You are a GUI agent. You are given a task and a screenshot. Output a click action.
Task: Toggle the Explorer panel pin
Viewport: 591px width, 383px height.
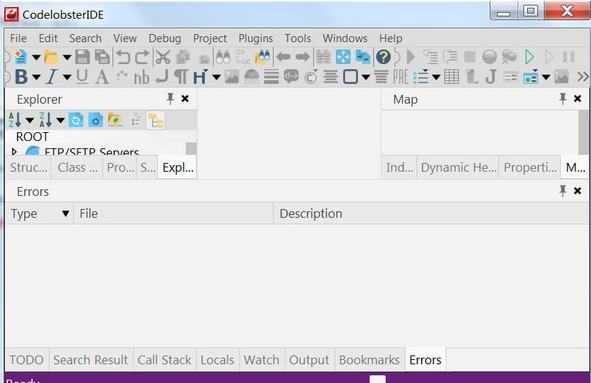[170, 99]
